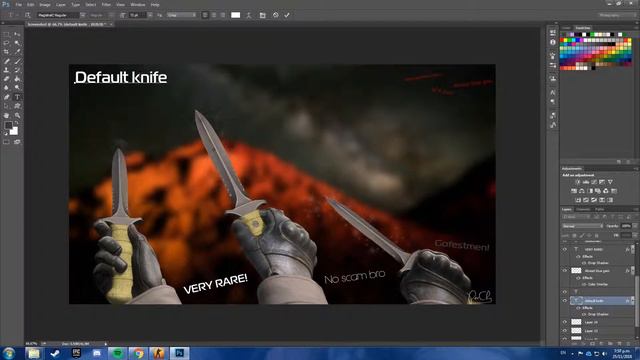This screenshot has height=360, width=640.
Task: Open the Filter menu
Action: (x=106, y=4)
